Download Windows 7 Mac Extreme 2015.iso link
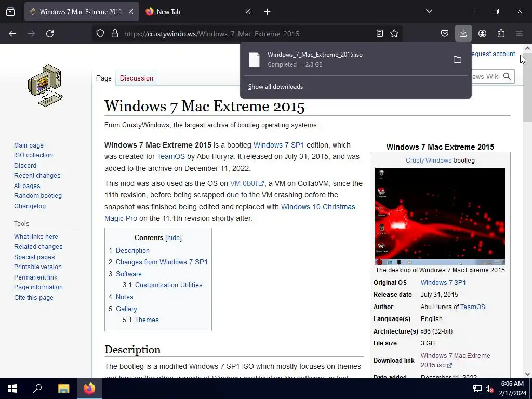This screenshot has width=532, height=399. [455, 361]
